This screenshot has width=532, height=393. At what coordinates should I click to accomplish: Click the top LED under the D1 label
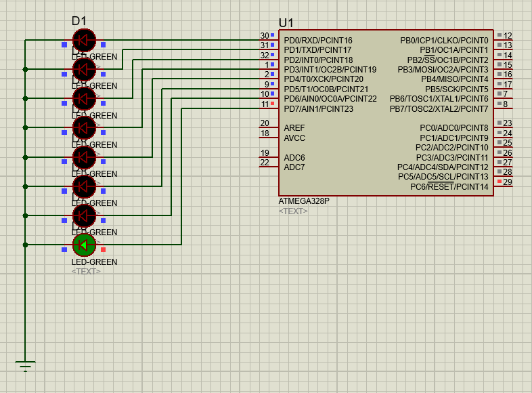click(84, 40)
